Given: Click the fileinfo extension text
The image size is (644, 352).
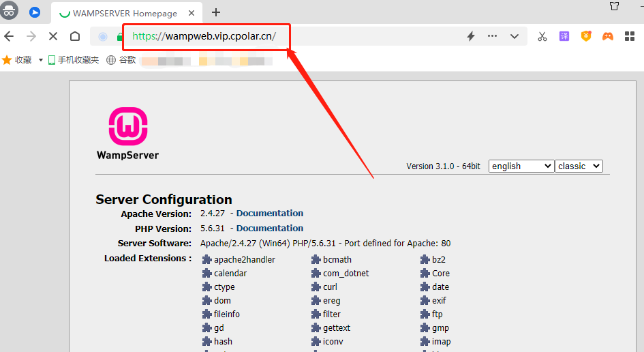Looking at the screenshot, I should coord(227,314).
